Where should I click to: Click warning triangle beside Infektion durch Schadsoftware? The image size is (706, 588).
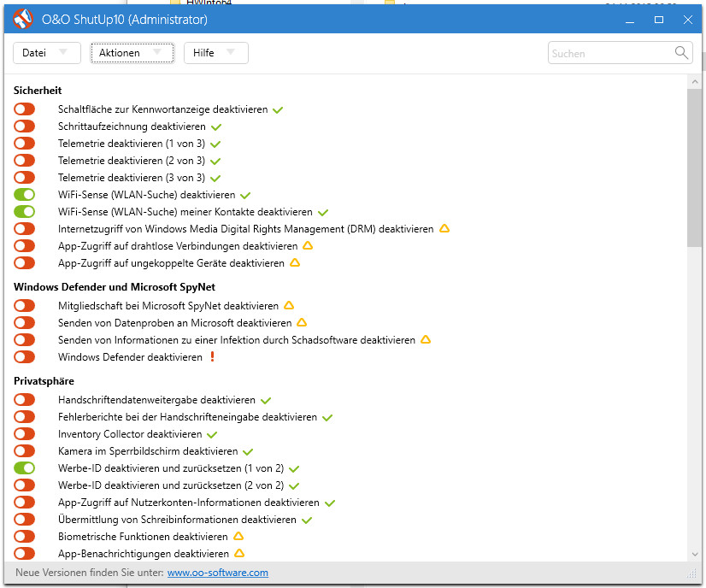coord(426,339)
